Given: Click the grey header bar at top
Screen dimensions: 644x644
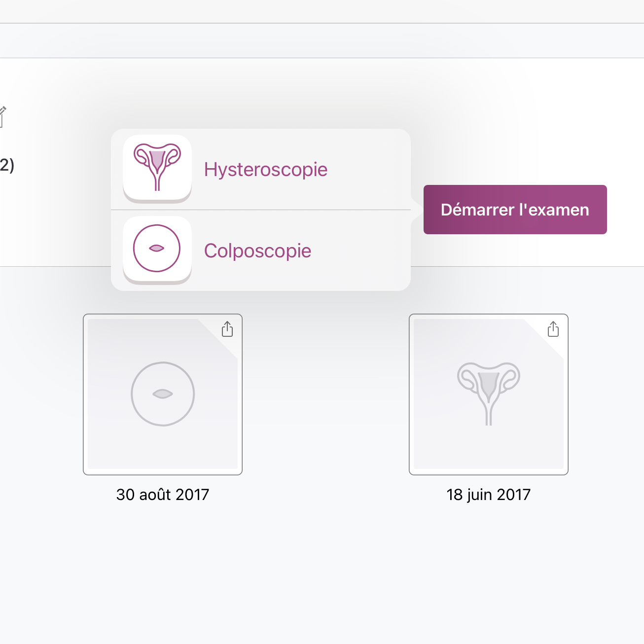Looking at the screenshot, I should tap(322, 40).
